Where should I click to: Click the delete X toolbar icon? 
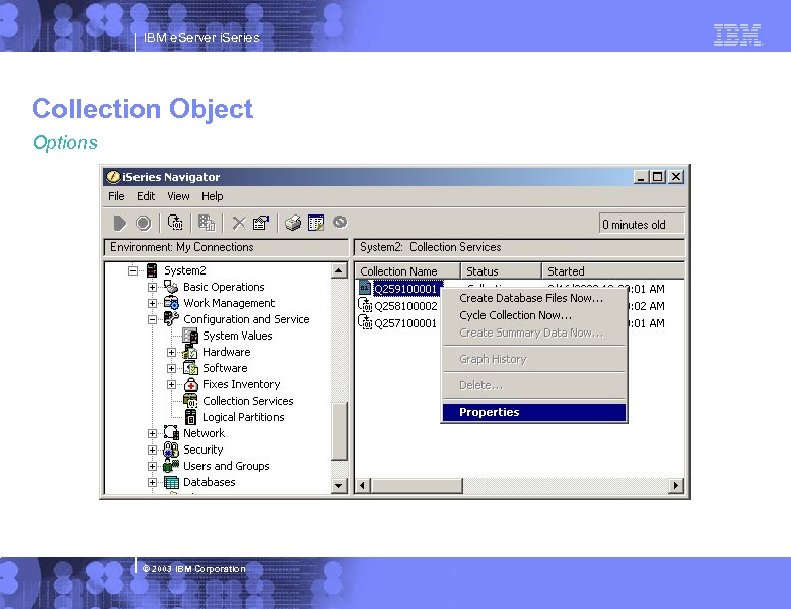pos(239,223)
